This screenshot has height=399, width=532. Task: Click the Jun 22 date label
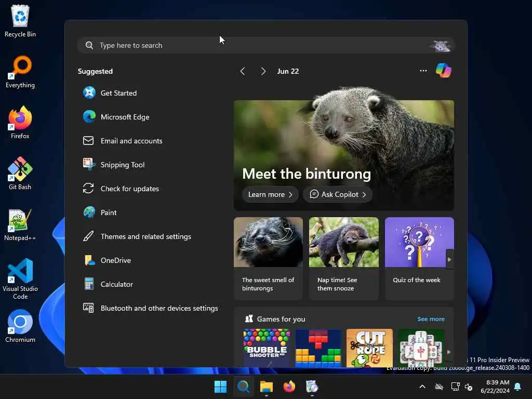[288, 71]
